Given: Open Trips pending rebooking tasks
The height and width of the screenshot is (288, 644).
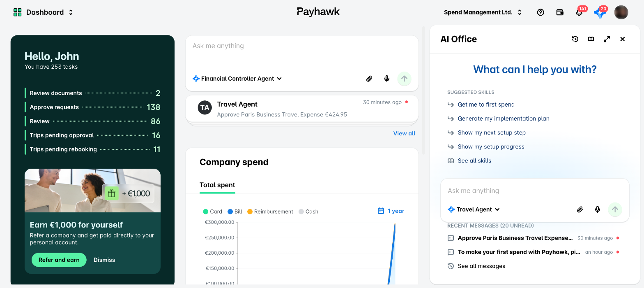Looking at the screenshot, I should click(92, 149).
